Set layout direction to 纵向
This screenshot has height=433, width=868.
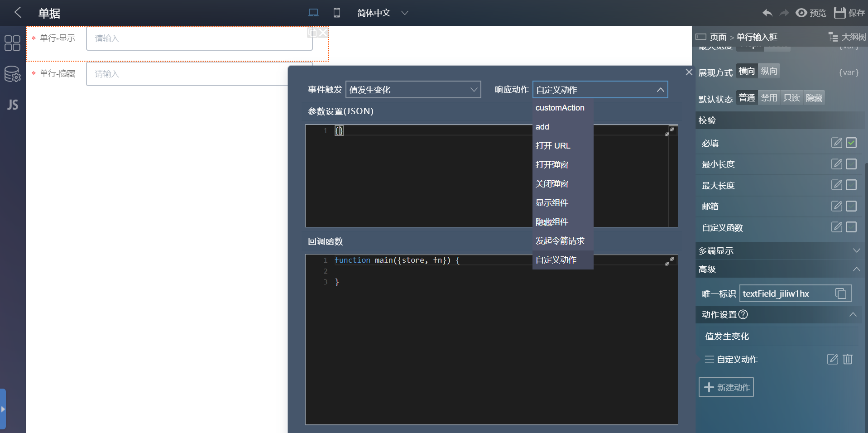point(769,71)
